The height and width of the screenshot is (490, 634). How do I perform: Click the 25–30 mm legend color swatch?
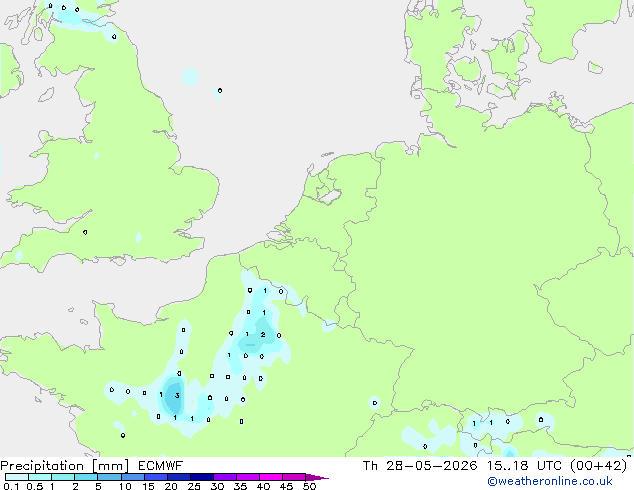(x=201, y=477)
